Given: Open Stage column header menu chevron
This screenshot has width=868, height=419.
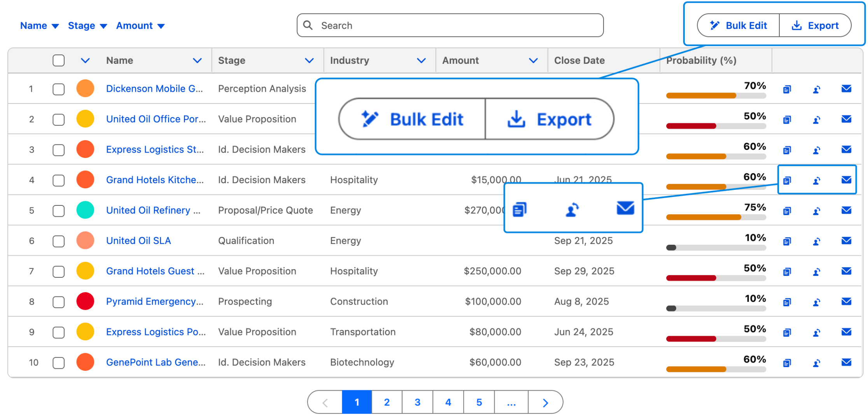Looking at the screenshot, I should click(309, 60).
